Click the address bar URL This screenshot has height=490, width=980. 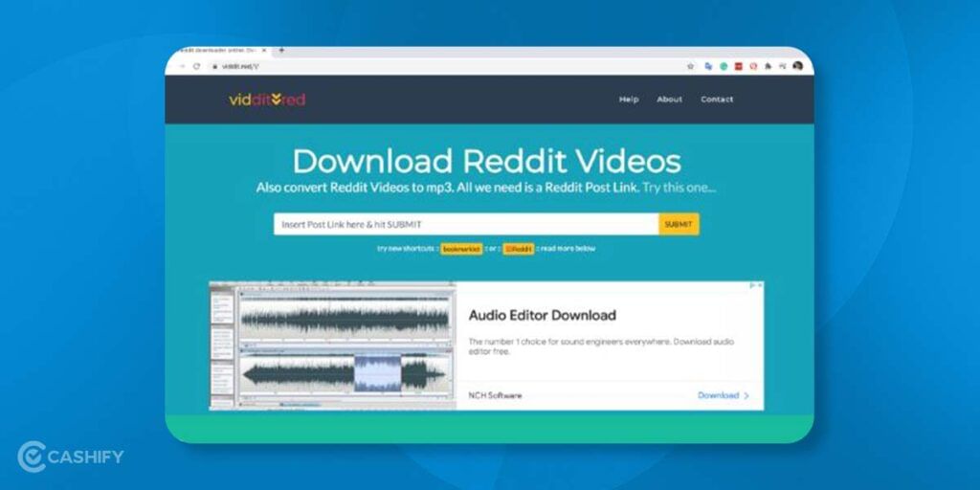[240, 66]
